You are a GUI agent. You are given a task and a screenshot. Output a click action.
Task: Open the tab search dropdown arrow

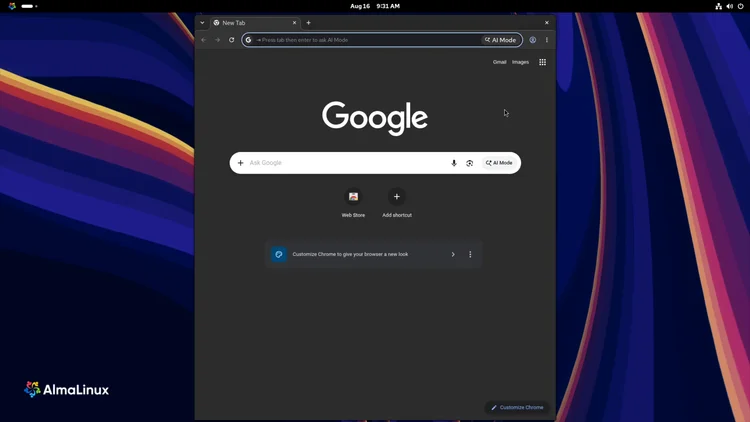(202, 23)
